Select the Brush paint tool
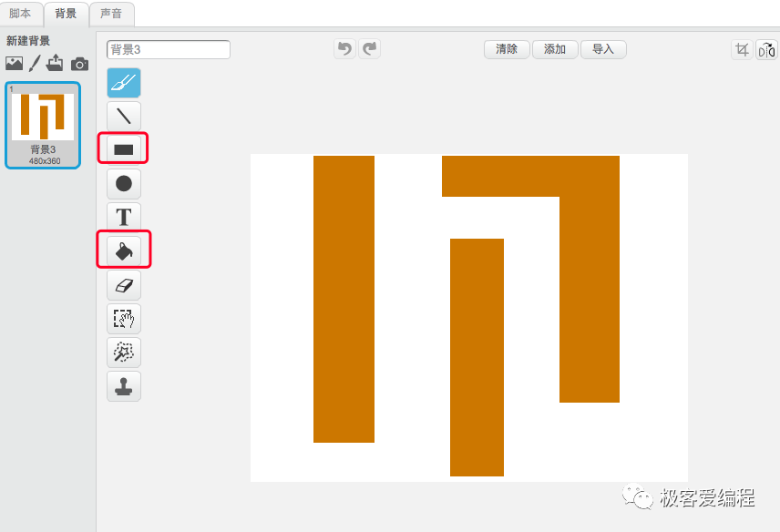Screen dimensions: 780x532 tap(124, 83)
